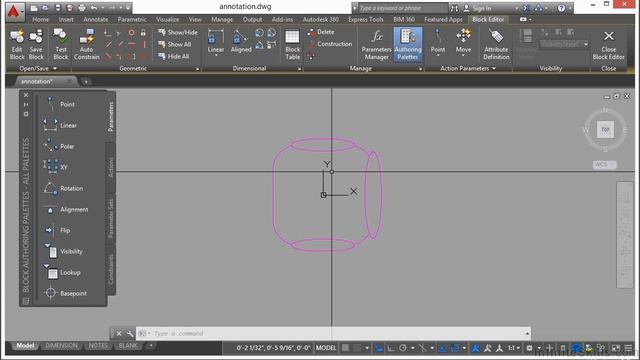Image resolution: width=640 pixels, height=360 pixels.
Task: Switch to the Actions palette tab
Action: coord(111,167)
